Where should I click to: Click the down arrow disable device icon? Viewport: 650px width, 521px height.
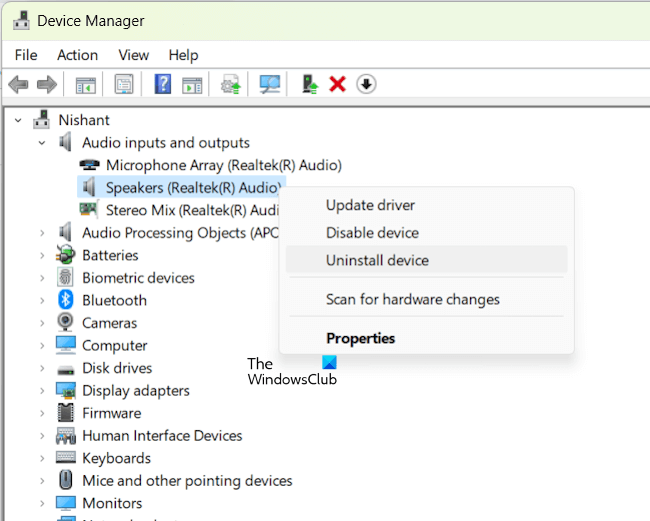pos(366,85)
